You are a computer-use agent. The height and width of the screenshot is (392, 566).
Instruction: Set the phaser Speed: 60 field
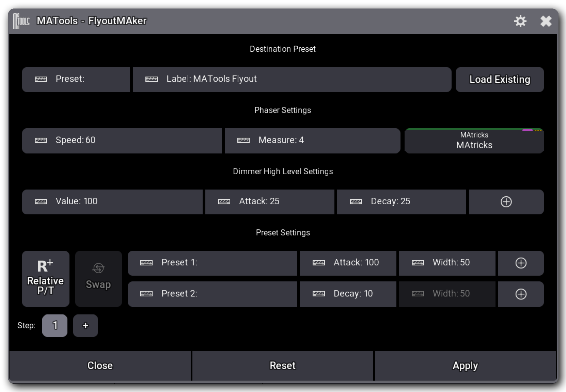click(122, 141)
